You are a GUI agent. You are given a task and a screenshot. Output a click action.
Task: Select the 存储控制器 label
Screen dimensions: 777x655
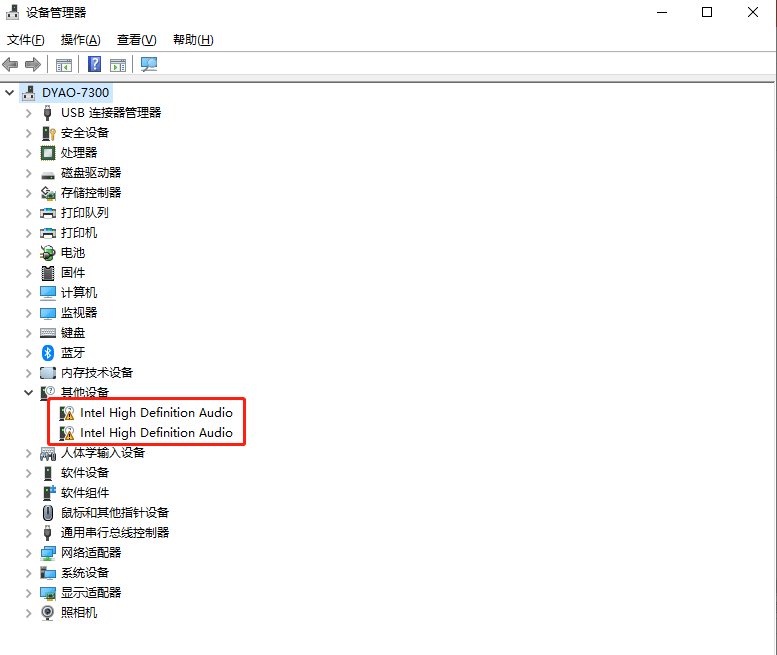[91, 193]
